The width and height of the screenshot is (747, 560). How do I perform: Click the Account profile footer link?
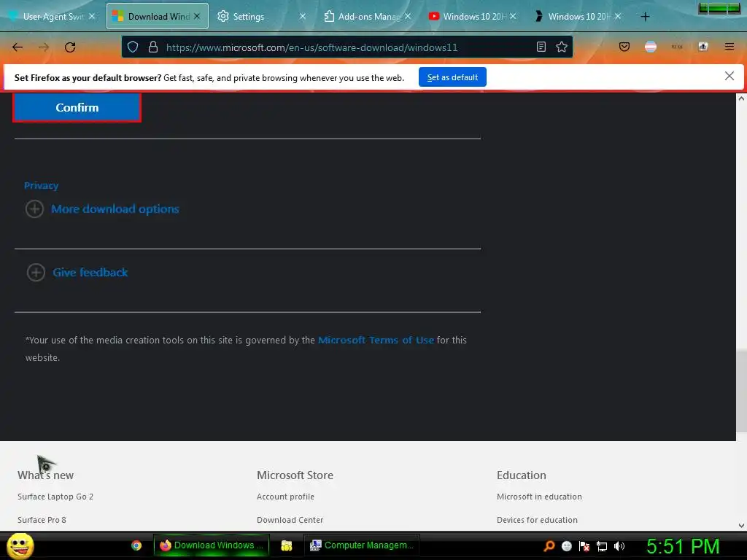tap(285, 497)
